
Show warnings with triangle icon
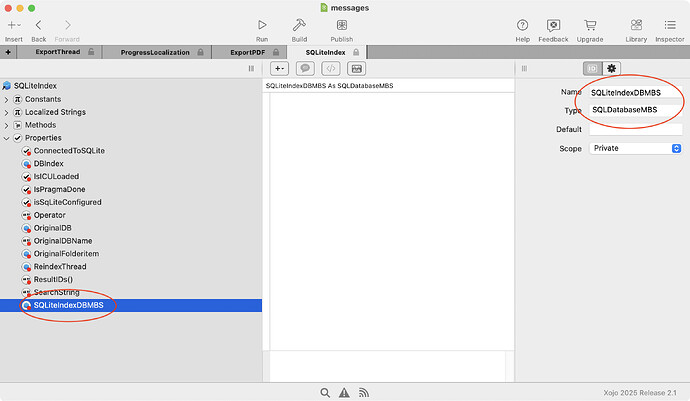[x=344, y=393]
